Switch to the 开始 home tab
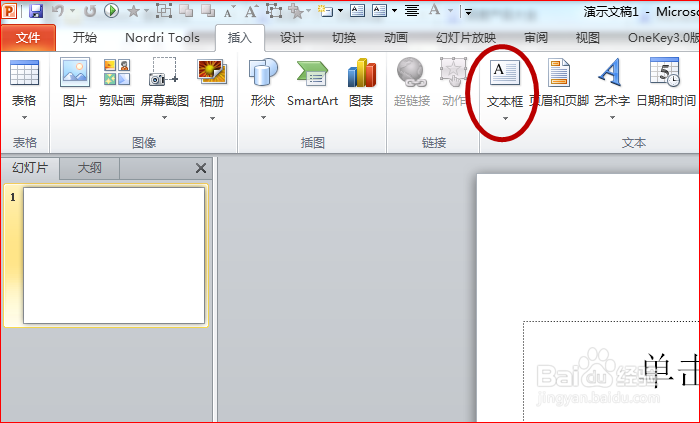 point(85,38)
